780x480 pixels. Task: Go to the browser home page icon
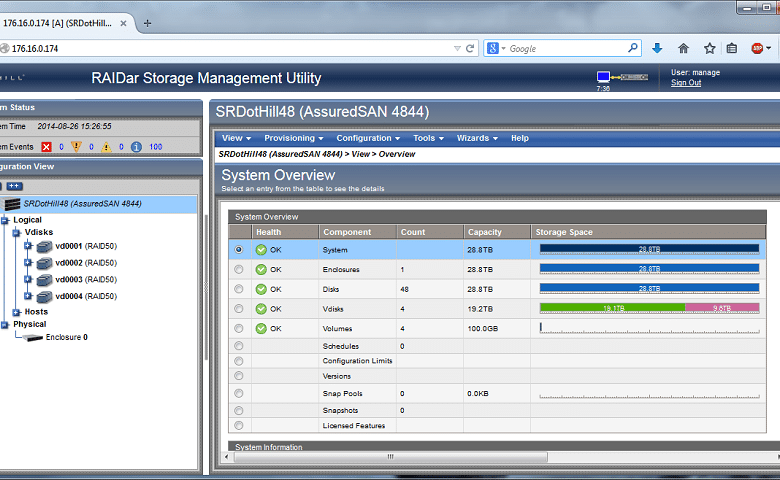click(683, 48)
